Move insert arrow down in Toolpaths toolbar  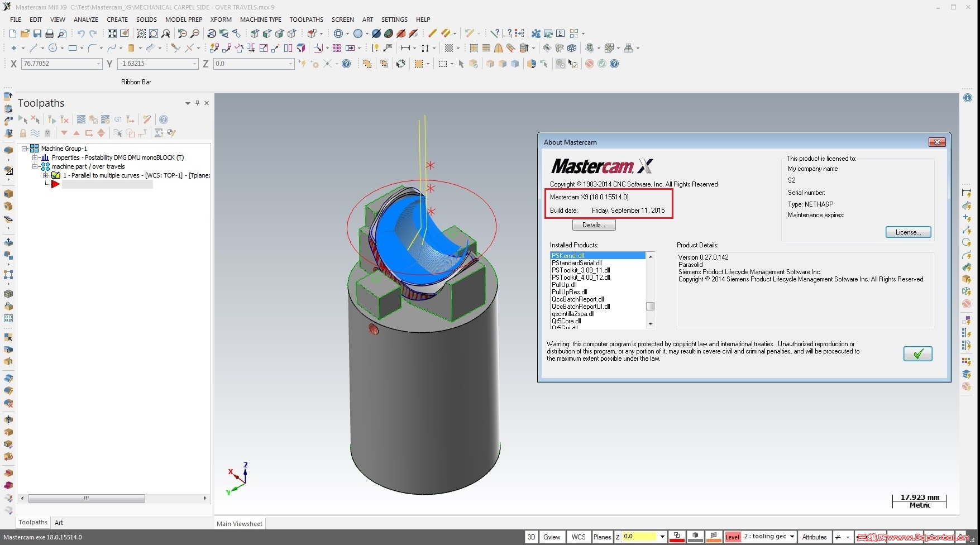[64, 133]
